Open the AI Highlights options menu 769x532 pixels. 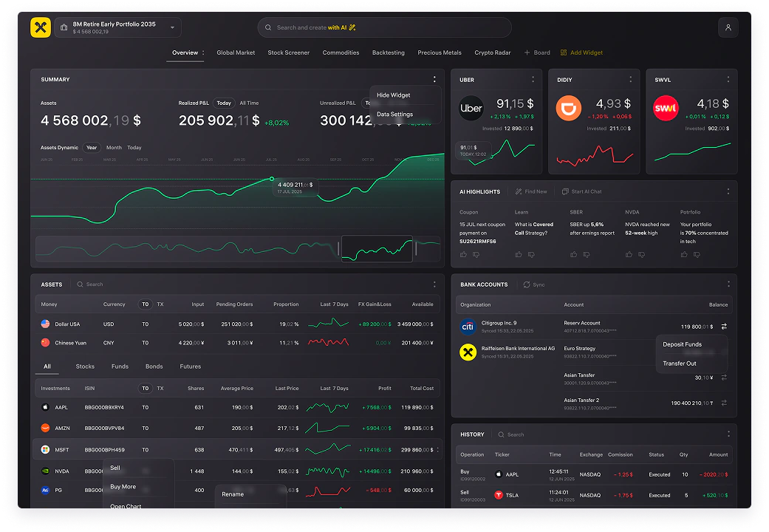tap(728, 191)
